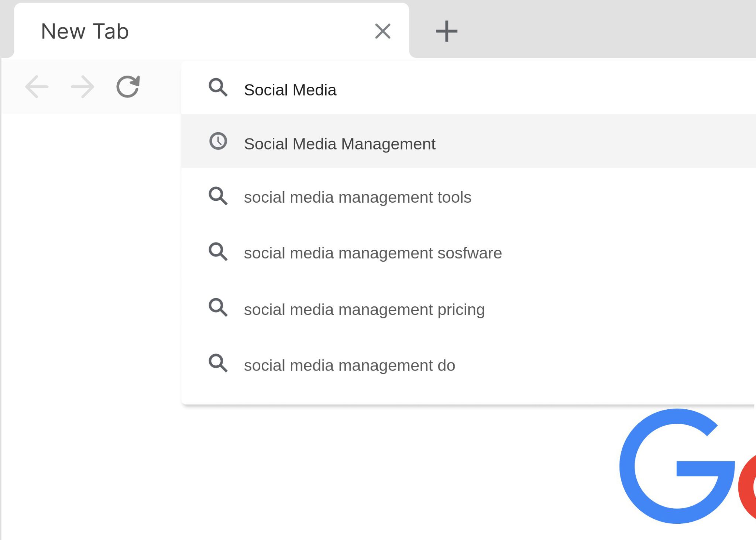Click the 'Social Media' text in the address bar
The image size is (756, 540).
pyautogui.click(x=290, y=90)
